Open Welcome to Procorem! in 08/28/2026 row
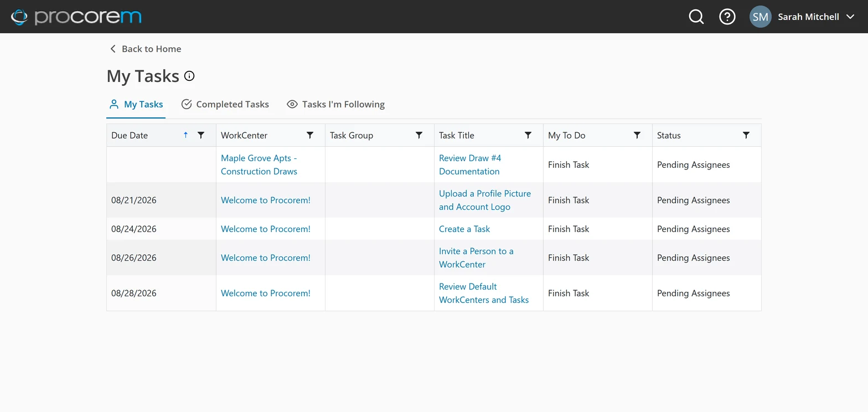 point(266,293)
